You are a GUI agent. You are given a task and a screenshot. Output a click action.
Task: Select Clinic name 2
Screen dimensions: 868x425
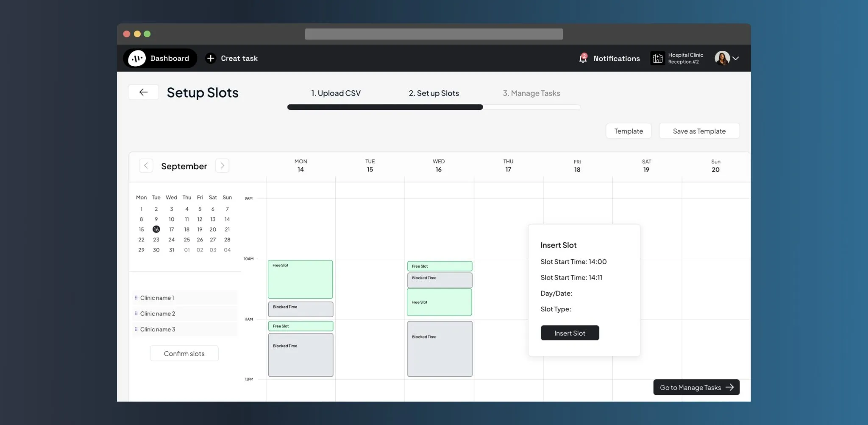coord(185,313)
